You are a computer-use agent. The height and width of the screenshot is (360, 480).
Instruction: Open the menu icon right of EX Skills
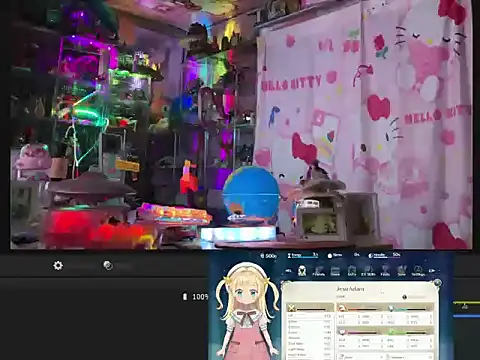tap(385, 271)
